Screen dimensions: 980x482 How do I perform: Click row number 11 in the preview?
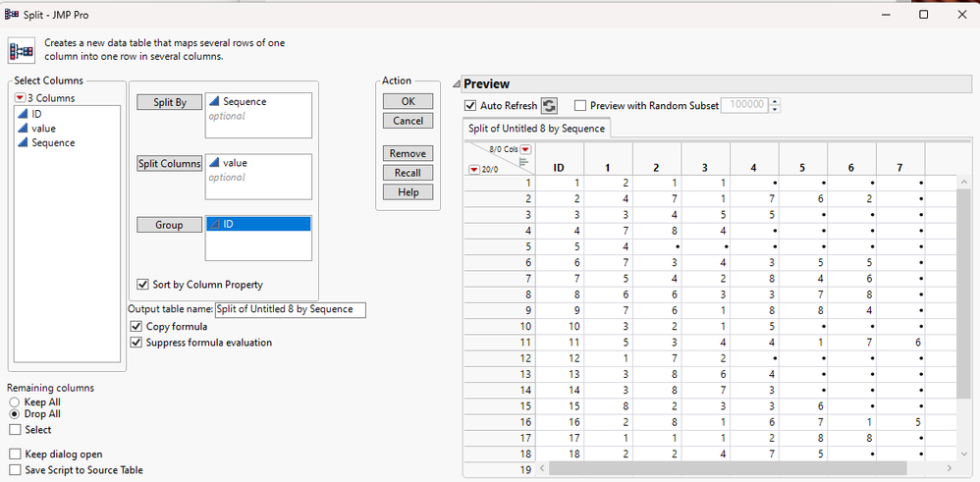pyautogui.click(x=500, y=342)
